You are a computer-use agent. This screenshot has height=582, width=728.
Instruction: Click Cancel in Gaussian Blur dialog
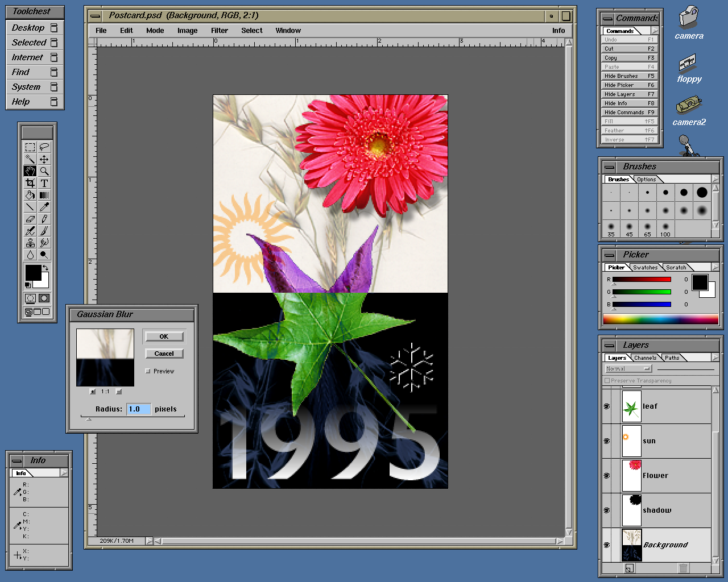[x=164, y=354]
